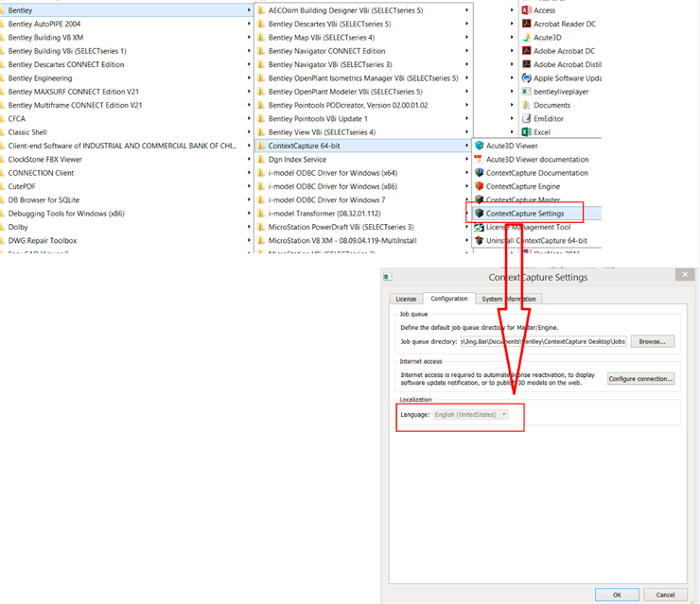Click the Job queue directory field
Viewport: 700px width, 604px height.
pyautogui.click(x=543, y=342)
